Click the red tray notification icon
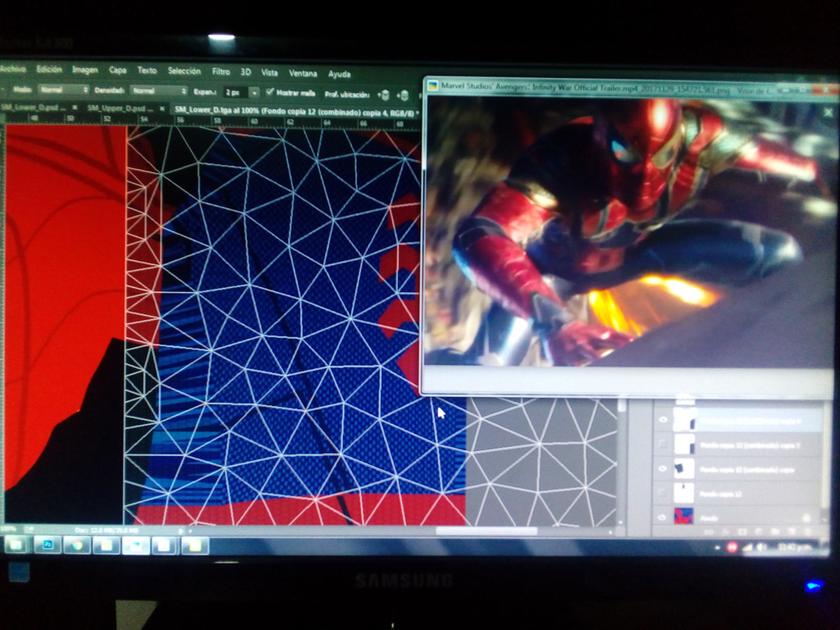840x630 pixels. tap(732, 547)
